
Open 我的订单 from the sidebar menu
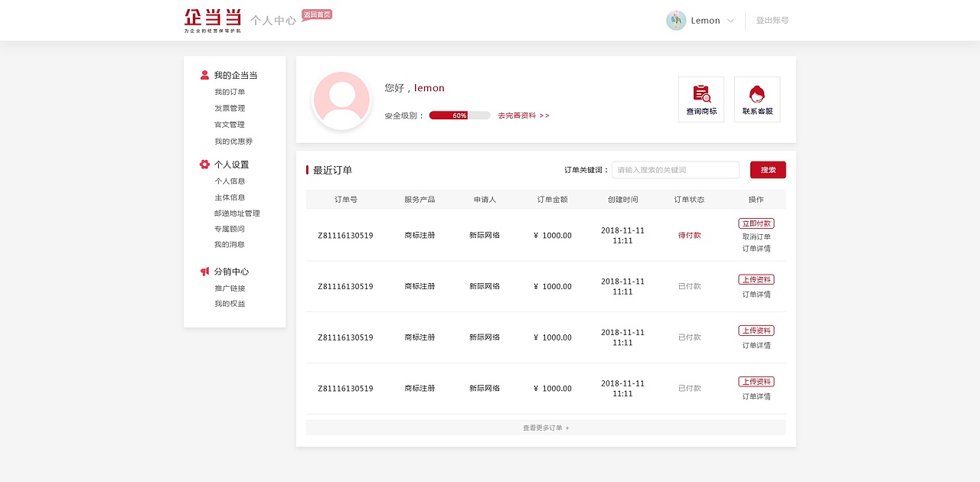click(x=229, y=92)
